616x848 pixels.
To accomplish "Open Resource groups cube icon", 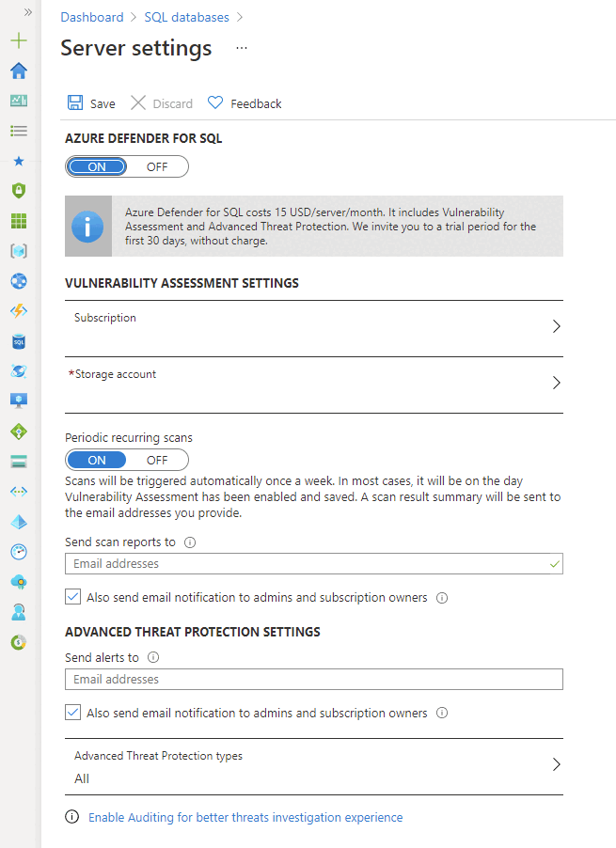I will pos(19,251).
